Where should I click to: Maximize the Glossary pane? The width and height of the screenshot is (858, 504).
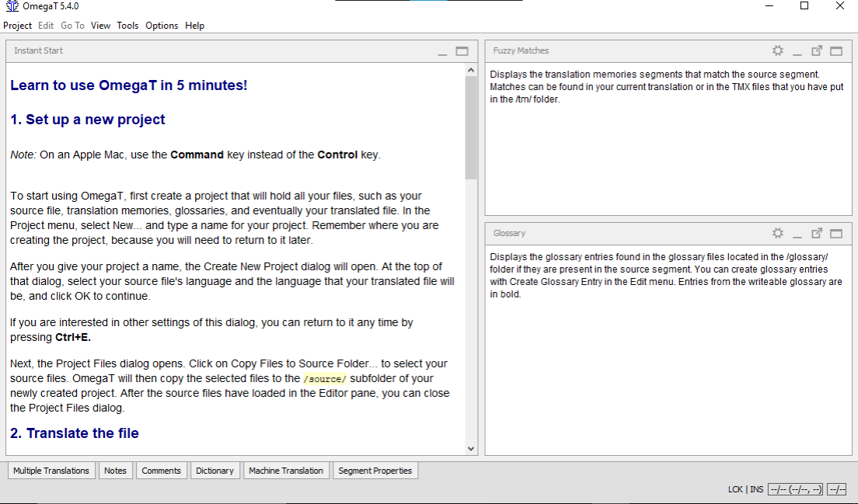(x=836, y=234)
